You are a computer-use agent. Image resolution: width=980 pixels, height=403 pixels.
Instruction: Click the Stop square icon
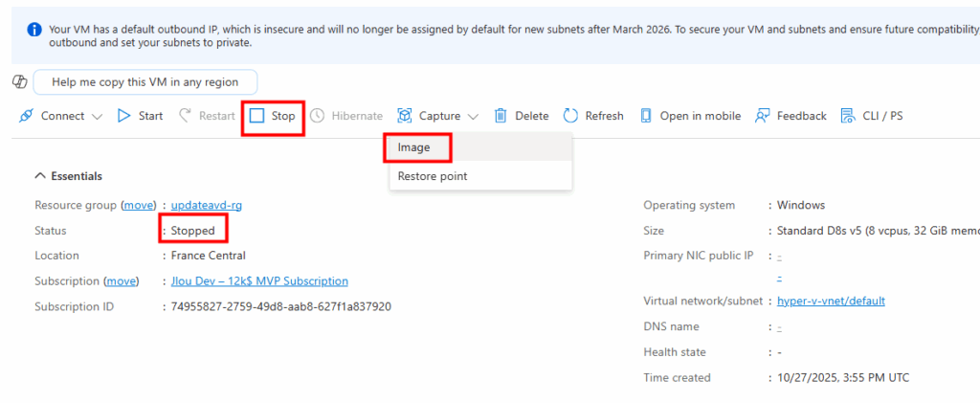pyautogui.click(x=256, y=116)
